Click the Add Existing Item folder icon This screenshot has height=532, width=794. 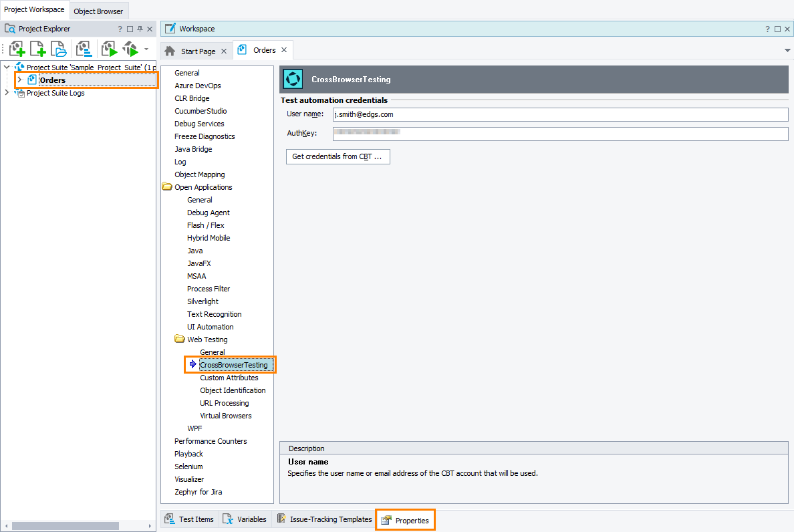coord(59,49)
